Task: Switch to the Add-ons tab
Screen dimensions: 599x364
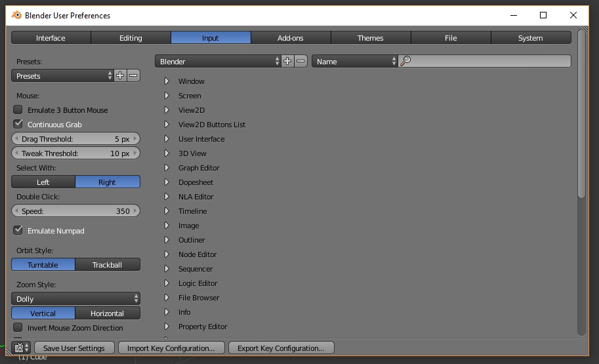Action: coord(291,38)
